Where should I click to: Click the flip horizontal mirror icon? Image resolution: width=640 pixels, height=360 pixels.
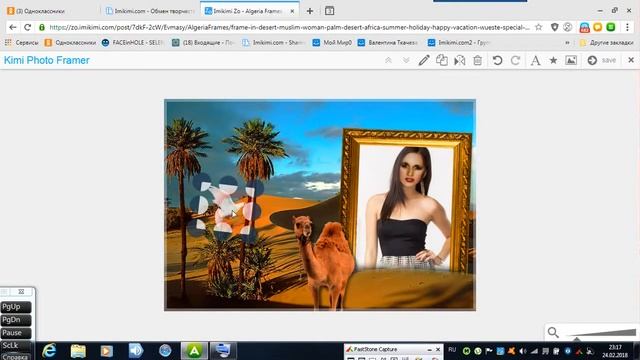tap(460, 60)
